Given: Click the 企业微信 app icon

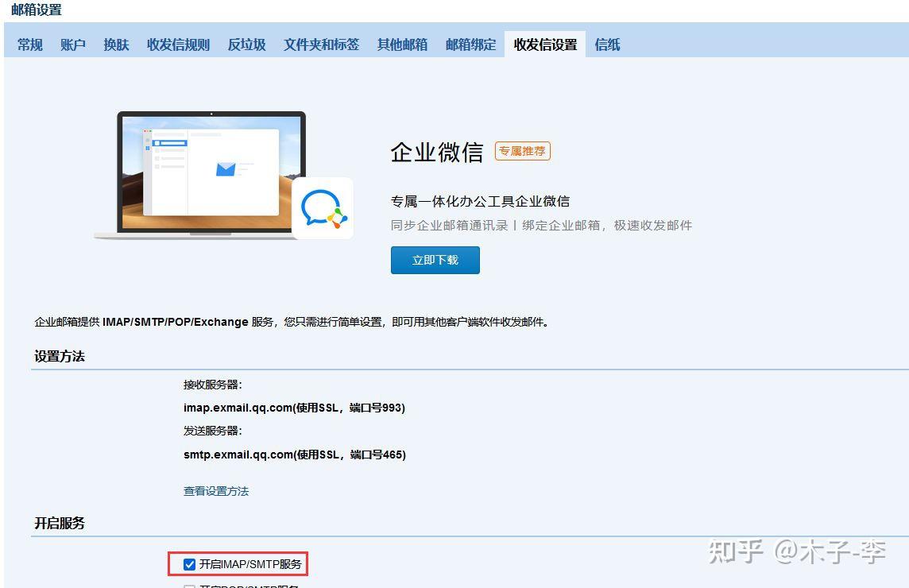Looking at the screenshot, I should coord(323,207).
